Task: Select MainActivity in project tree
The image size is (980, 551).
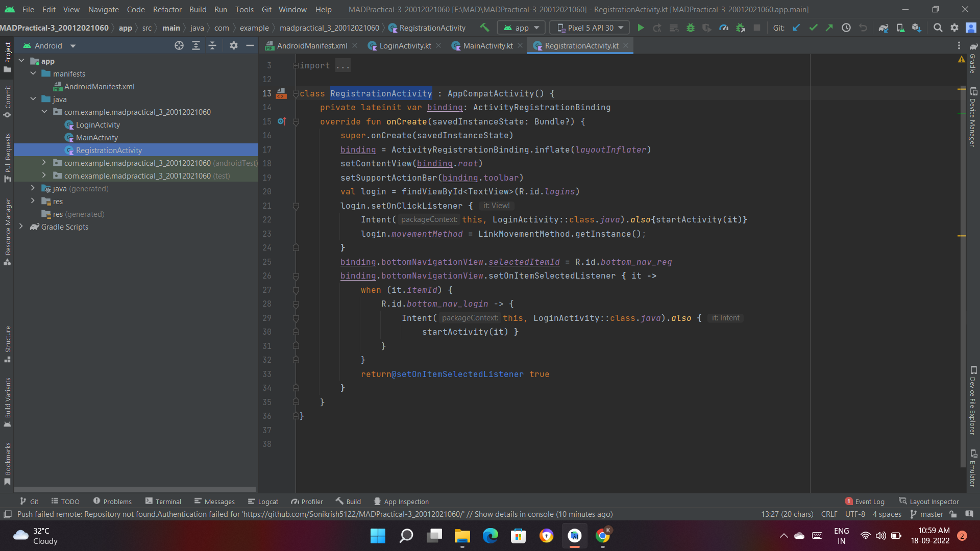Action: 96,138
